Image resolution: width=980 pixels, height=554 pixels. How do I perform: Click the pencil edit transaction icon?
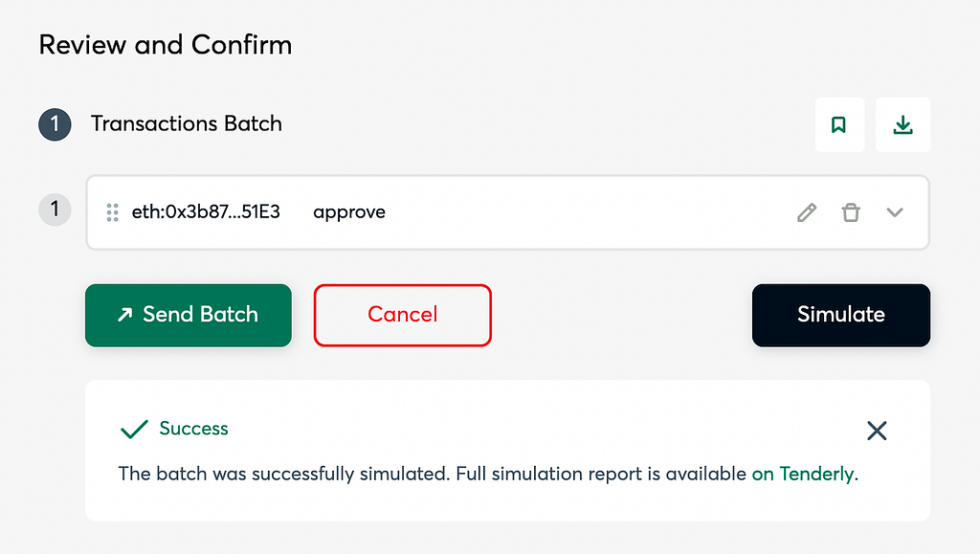[807, 212]
